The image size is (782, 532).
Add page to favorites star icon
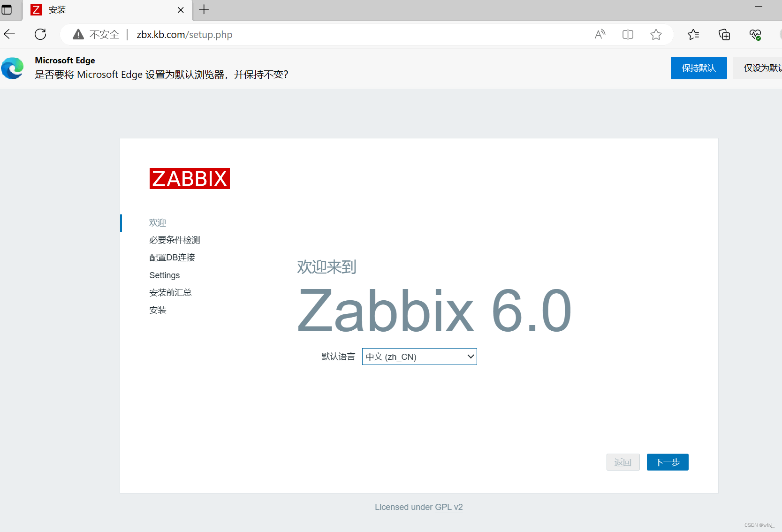656,34
